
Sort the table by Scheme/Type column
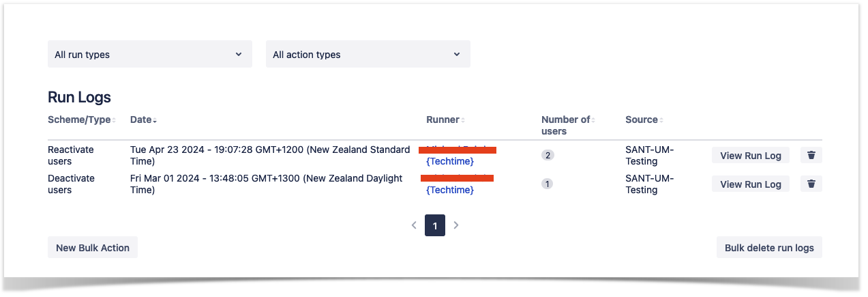point(81,120)
